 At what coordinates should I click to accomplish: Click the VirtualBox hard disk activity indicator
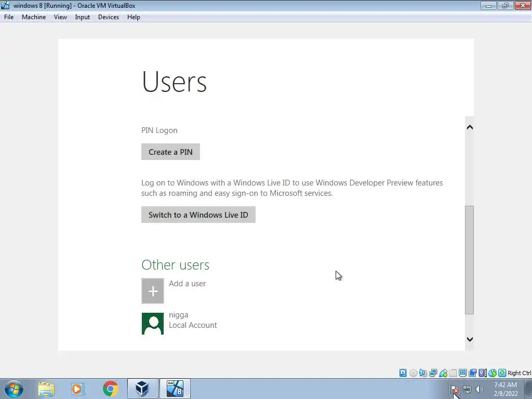403,373
